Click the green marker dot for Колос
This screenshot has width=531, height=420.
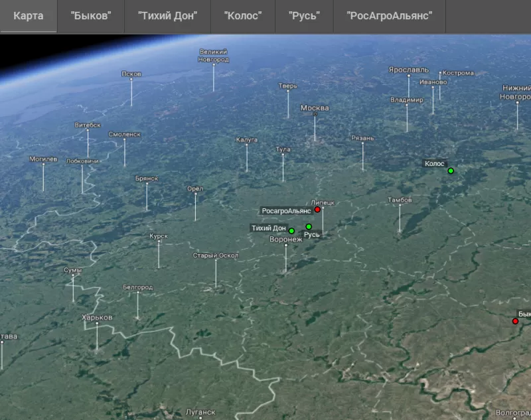tap(451, 171)
